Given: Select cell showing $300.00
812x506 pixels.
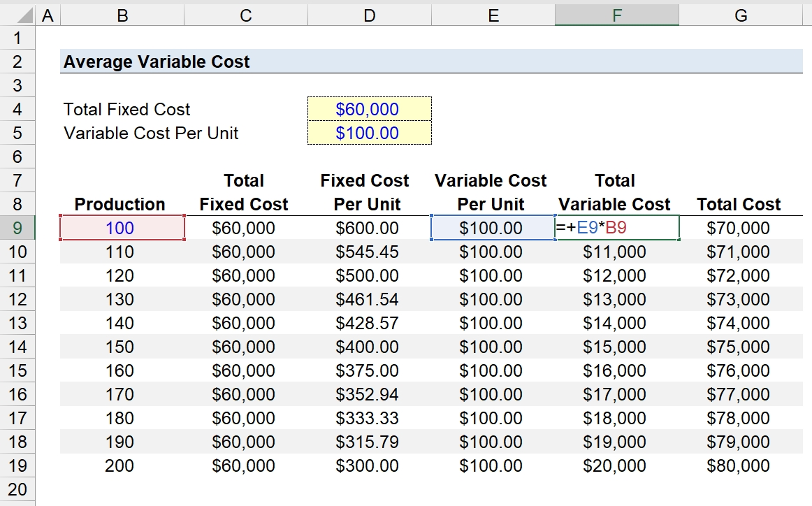Looking at the screenshot, I should [x=369, y=465].
